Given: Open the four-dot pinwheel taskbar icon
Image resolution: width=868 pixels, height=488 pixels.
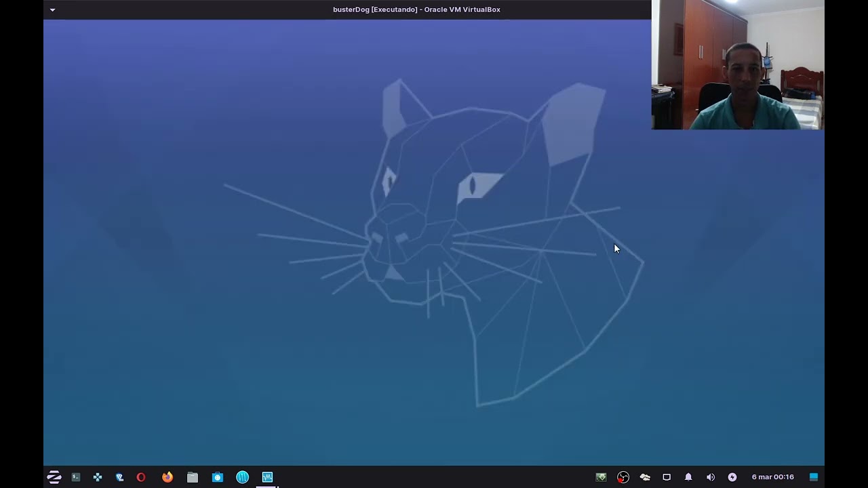Looking at the screenshot, I should pyautogui.click(x=98, y=477).
